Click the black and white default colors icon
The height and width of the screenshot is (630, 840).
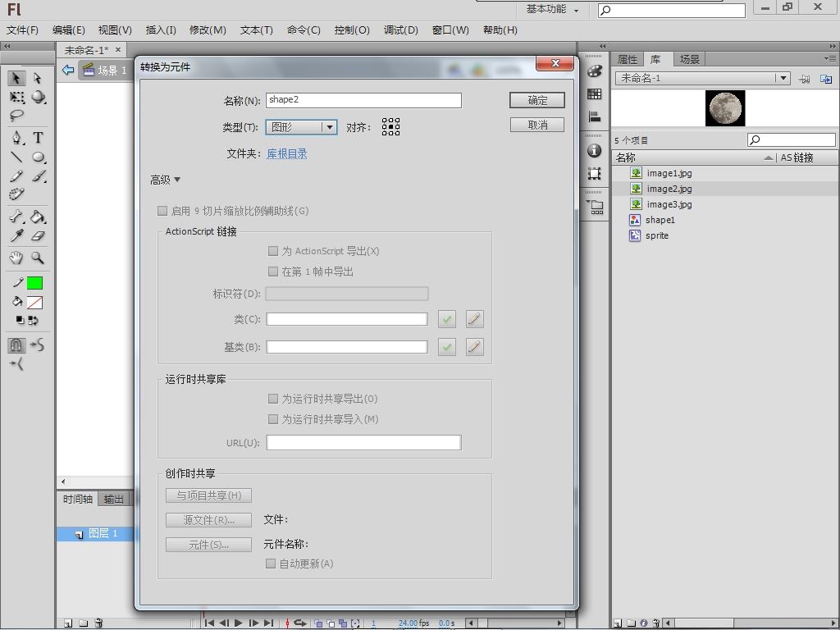pyautogui.click(x=20, y=321)
